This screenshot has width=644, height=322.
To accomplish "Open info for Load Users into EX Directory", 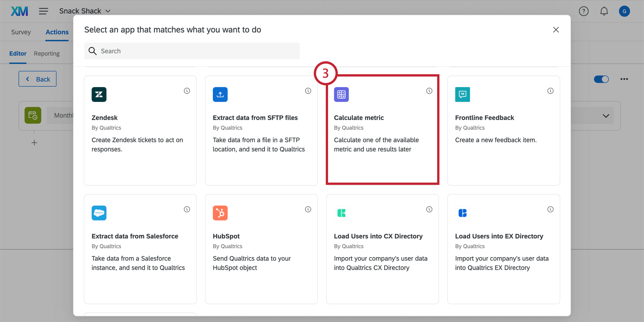I will click(550, 209).
